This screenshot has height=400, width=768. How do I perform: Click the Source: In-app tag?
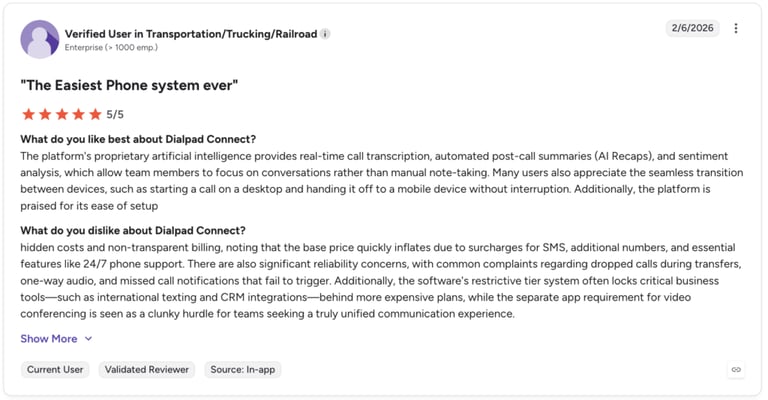(242, 370)
